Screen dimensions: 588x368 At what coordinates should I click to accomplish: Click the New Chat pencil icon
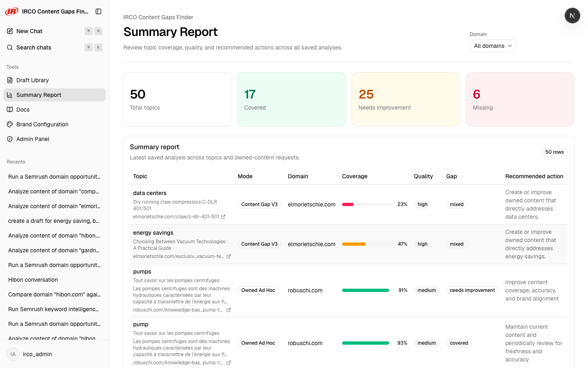click(10, 31)
